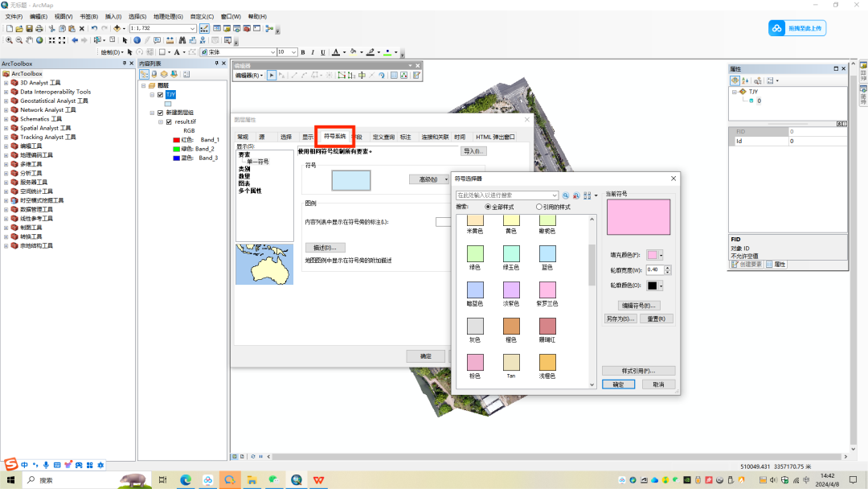The width and height of the screenshot is (868, 489).
Task: Click the clear search icon in Symbol Selector
Action: [x=576, y=195]
